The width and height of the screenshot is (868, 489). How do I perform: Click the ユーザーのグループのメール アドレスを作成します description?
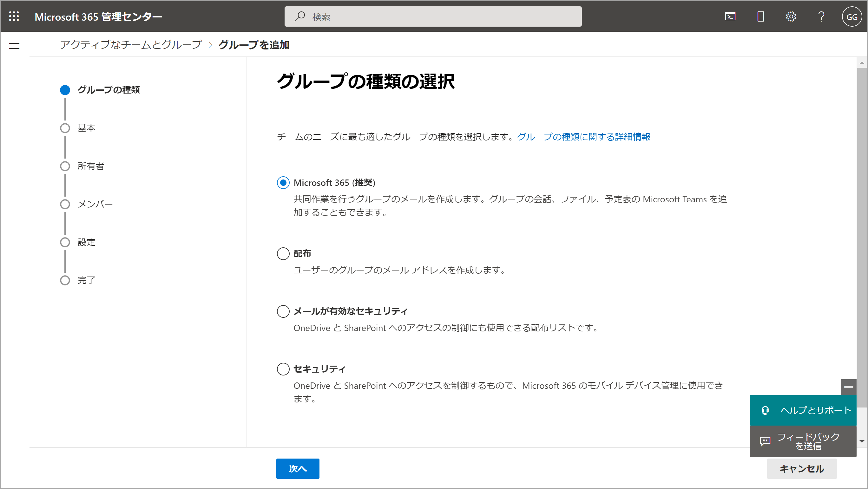[399, 270]
